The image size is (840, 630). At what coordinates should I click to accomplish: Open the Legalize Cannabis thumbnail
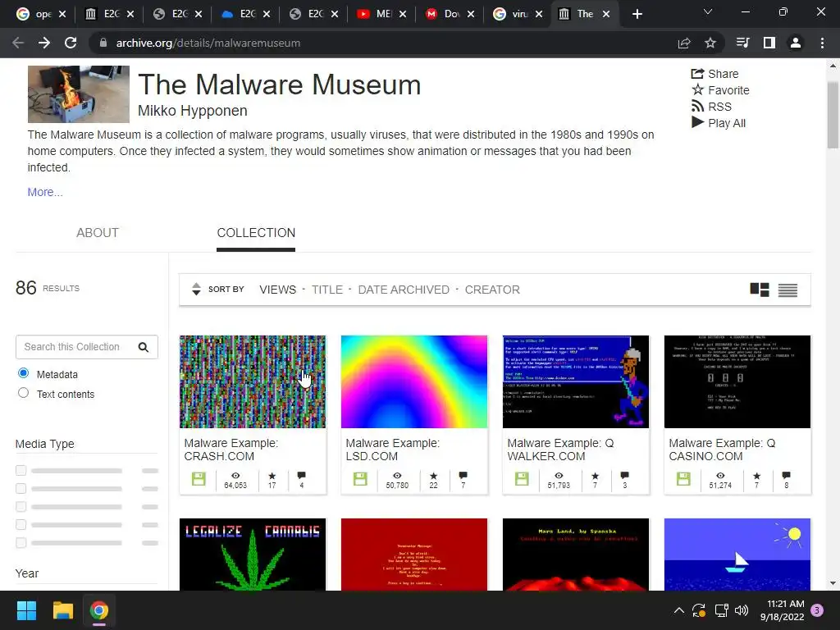[253, 555]
